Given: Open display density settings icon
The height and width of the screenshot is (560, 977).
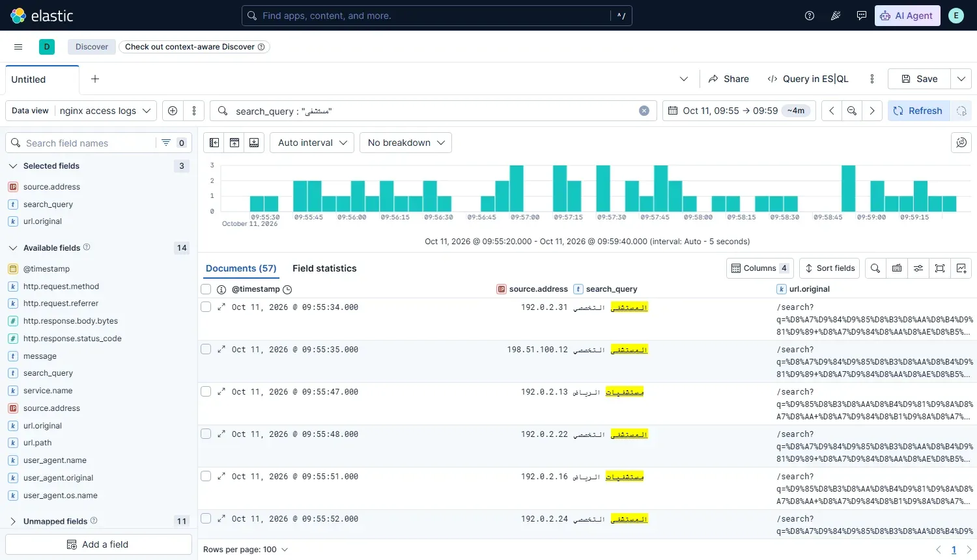Looking at the screenshot, I should (918, 268).
